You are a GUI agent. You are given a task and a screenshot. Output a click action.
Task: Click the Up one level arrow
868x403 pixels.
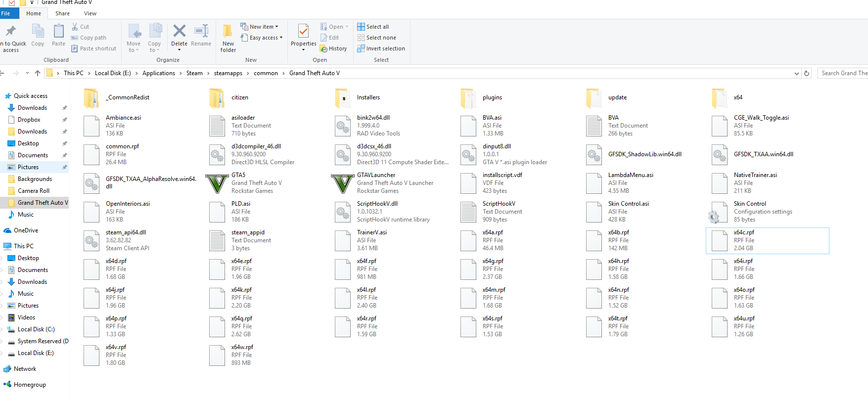click(38, 73)
